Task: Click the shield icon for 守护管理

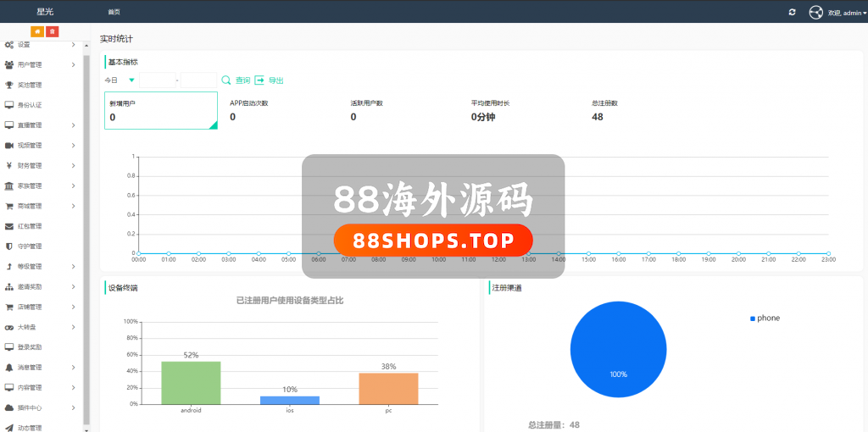Action: (9, 246)
